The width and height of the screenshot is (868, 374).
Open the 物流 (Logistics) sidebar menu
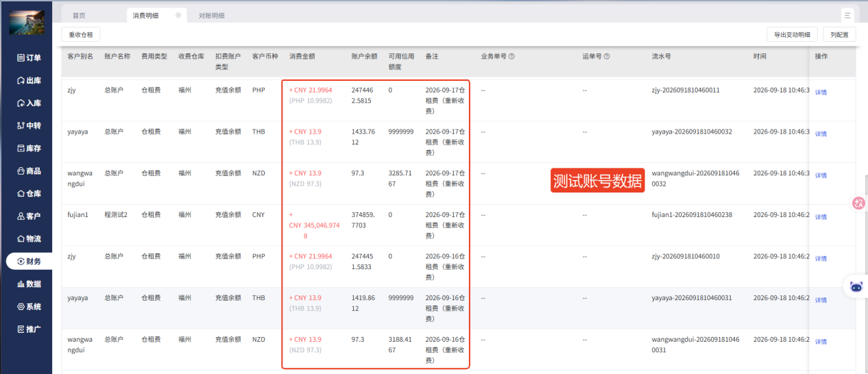pos(29,239)
